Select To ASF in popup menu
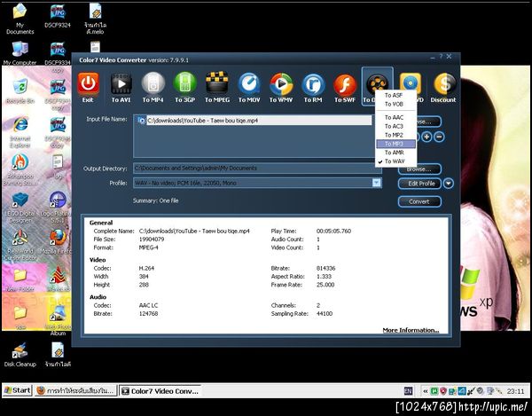532x416 pixels. (x=395, y=95)
